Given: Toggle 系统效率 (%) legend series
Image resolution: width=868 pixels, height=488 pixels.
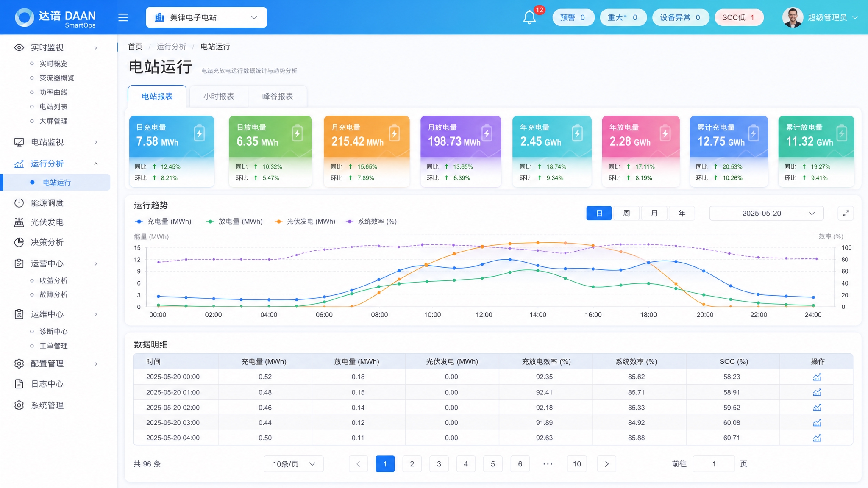Looking at the screenshot, I should 372,222.
